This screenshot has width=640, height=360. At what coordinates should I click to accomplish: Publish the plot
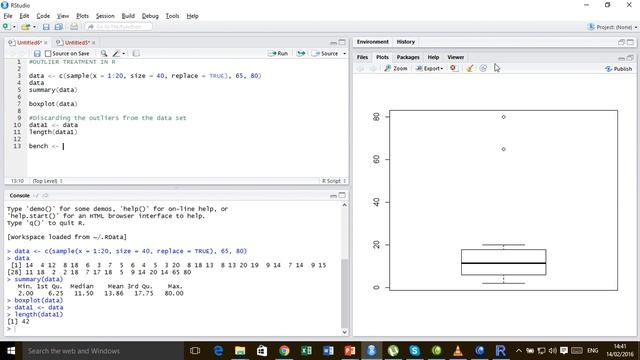tap(618, 69)
